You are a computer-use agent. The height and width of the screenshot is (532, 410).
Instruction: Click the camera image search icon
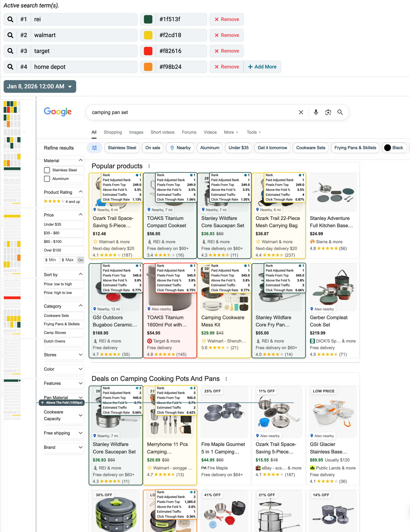click(x=328, y=112)
